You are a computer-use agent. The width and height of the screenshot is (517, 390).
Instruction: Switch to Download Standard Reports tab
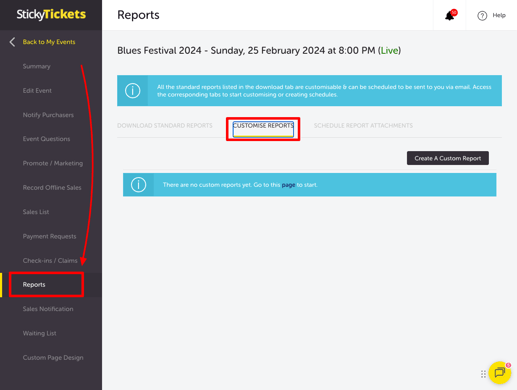tap(165, 126)
